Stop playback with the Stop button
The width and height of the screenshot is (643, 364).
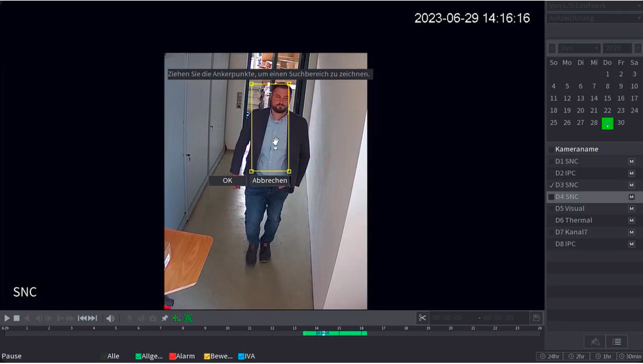pos(17,318)
